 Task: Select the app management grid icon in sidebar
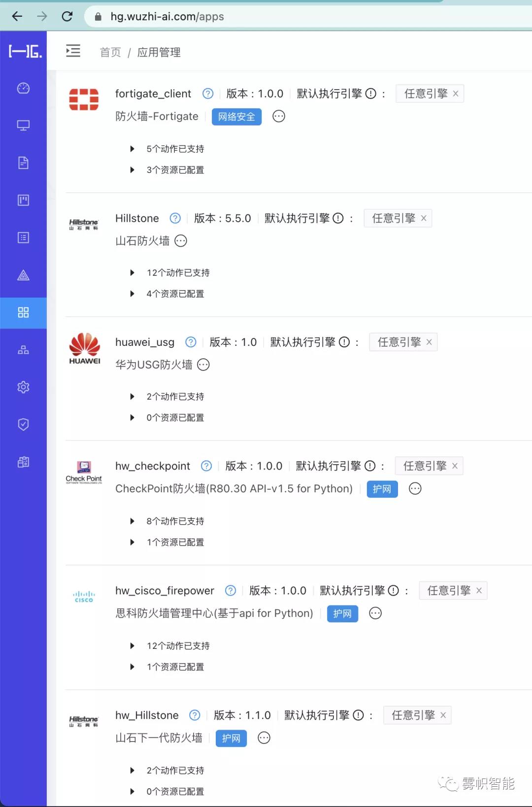(x=23, y=312)
